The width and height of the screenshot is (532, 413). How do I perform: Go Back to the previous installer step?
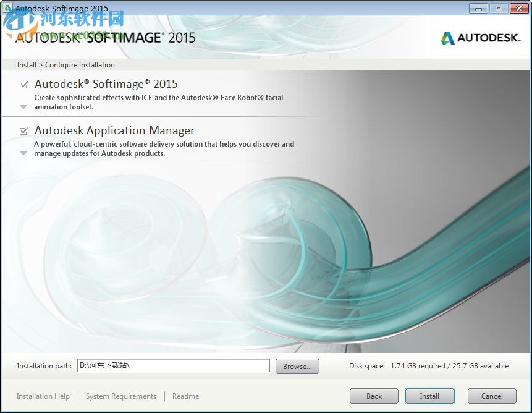point(374,396)
